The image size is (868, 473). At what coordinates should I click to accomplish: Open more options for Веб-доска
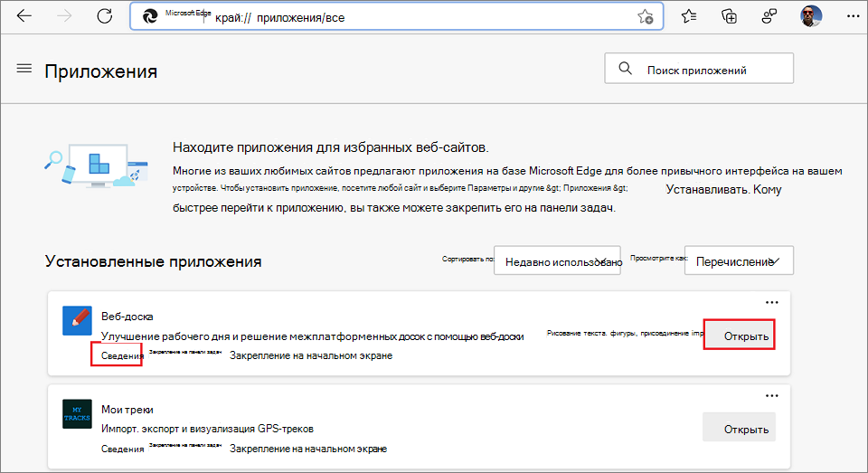coord(771,302)
